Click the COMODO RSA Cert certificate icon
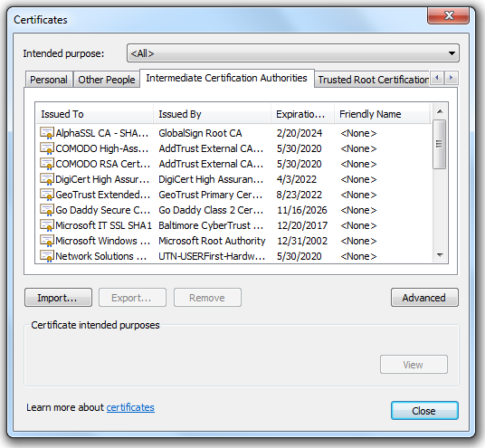The height and width of the screenshot is (448, 485). (x=47, y=164)
